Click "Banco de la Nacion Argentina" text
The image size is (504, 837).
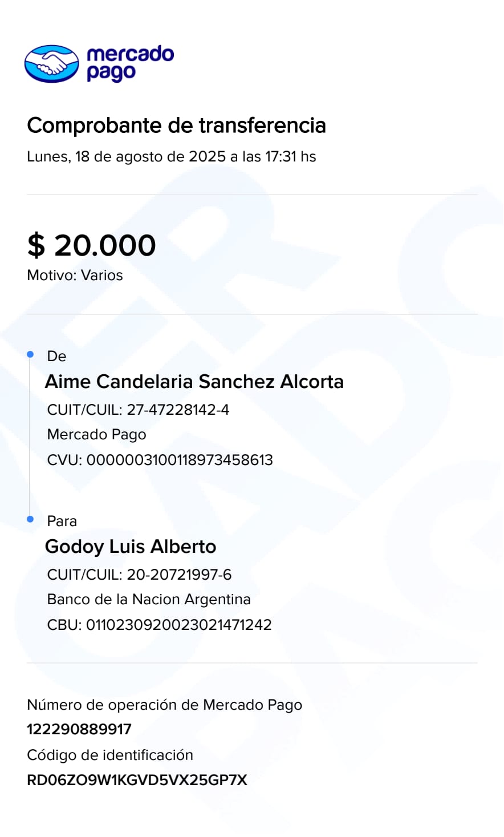[149, 600]
